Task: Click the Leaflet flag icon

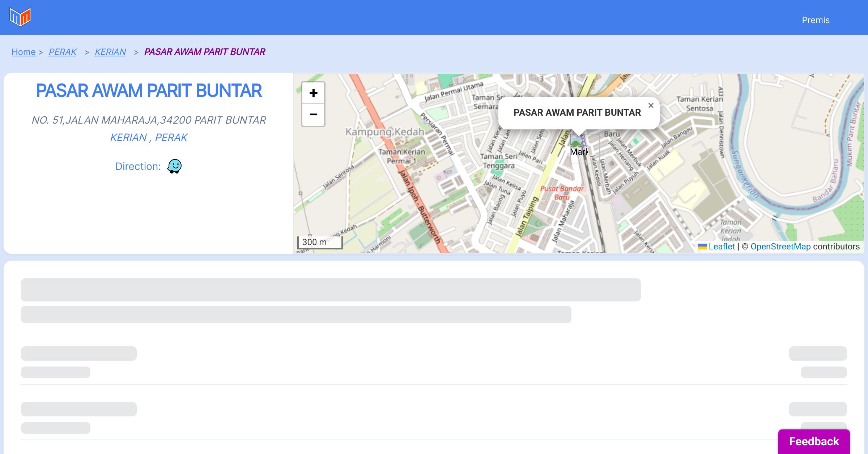Action: [702, 247]
